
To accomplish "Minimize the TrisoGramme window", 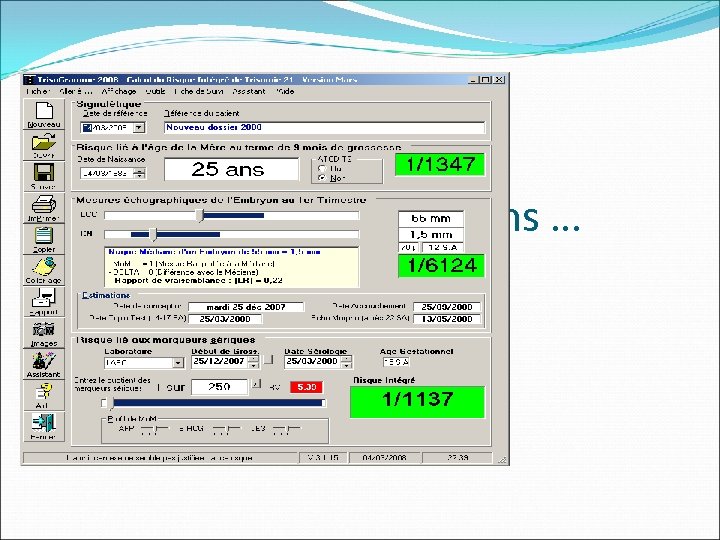I will pyautogui.click(x=474, y=80).
